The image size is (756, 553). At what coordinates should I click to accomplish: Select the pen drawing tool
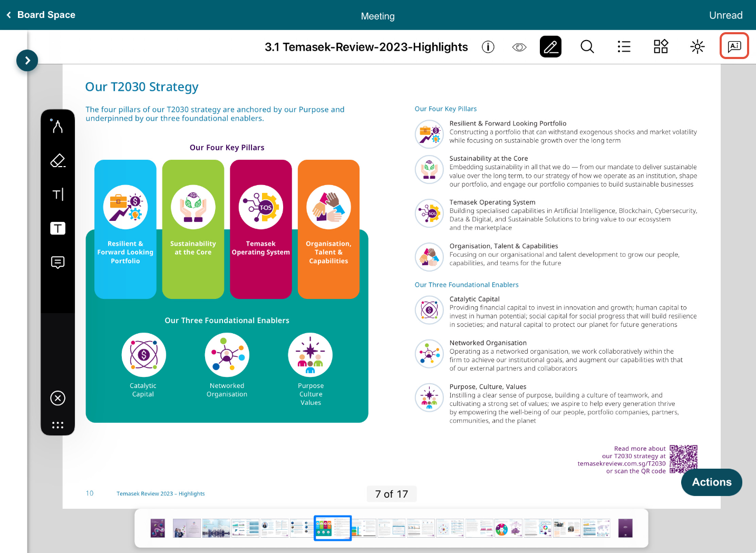[x=57, y=126]
